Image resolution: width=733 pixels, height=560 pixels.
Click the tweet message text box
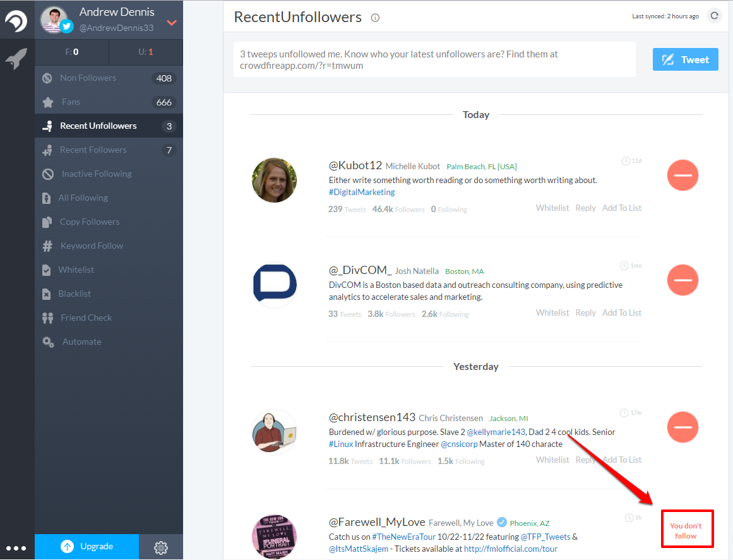click(434, 60)
